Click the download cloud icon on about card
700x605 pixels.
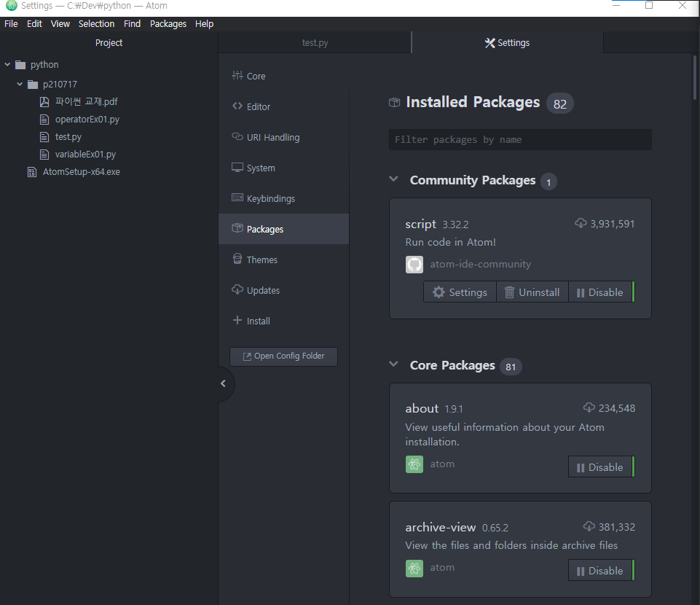point(589,407)
